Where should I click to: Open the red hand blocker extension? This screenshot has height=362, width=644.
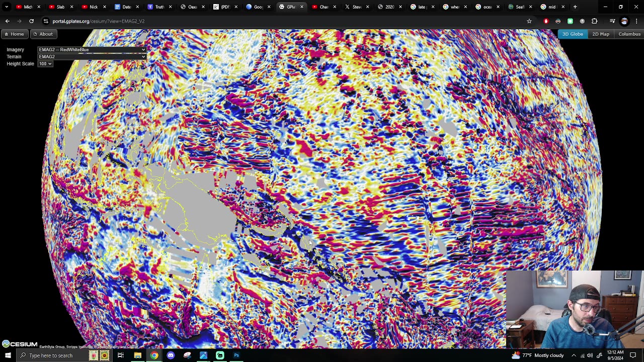pyautogui.click(x=546, y=21)
